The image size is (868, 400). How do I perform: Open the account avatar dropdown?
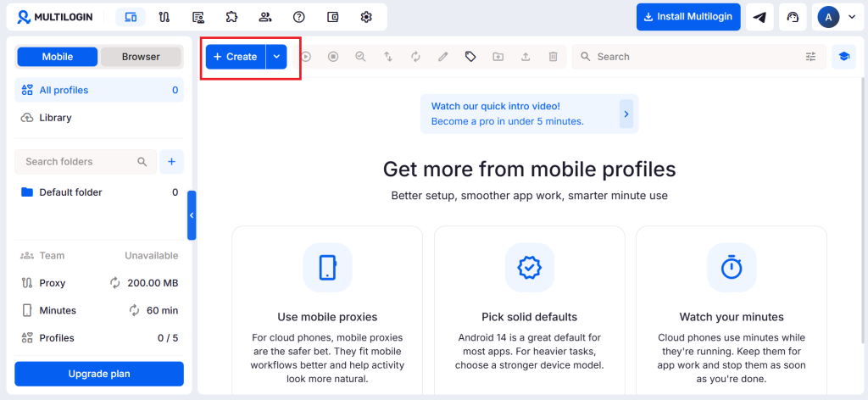pyautogui.click(x=837, y=17)
